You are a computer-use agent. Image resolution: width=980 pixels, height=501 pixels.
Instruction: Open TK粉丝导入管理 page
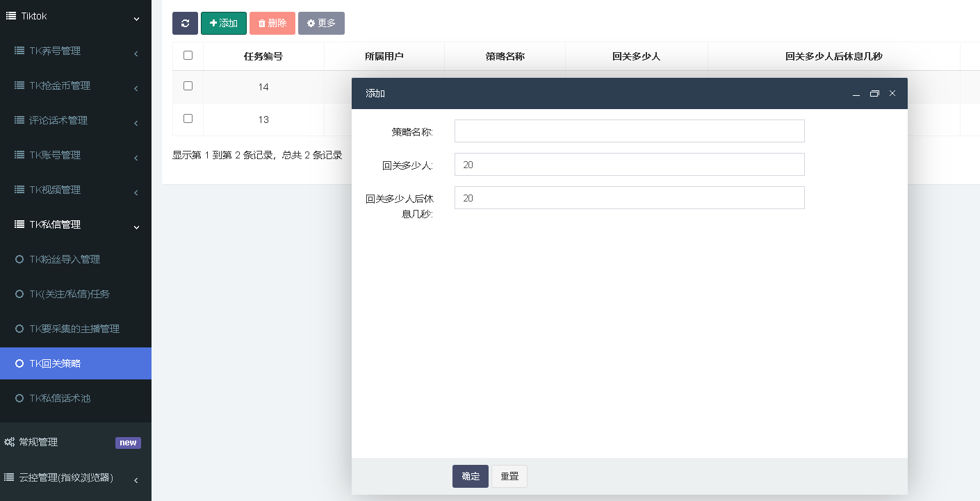click(76, 259)
